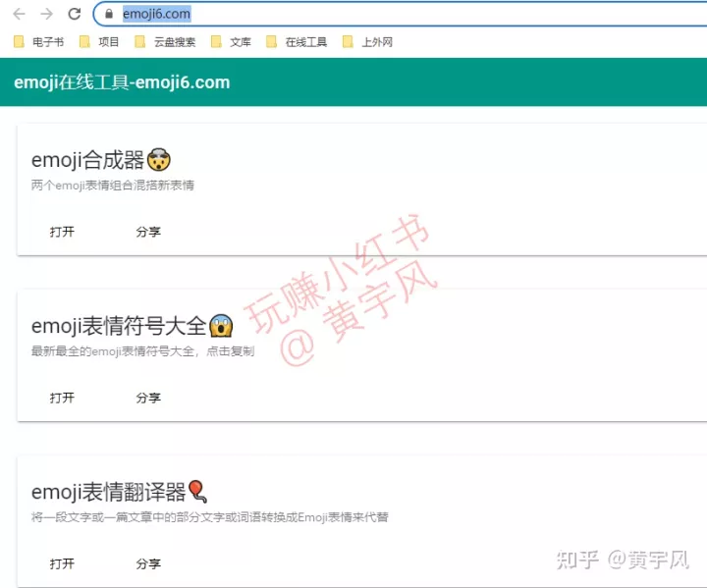This screenshot has width=707, height=588.
Task: Click the padlock site security icon
Action: pyautogui.click(x=109, y=14)
